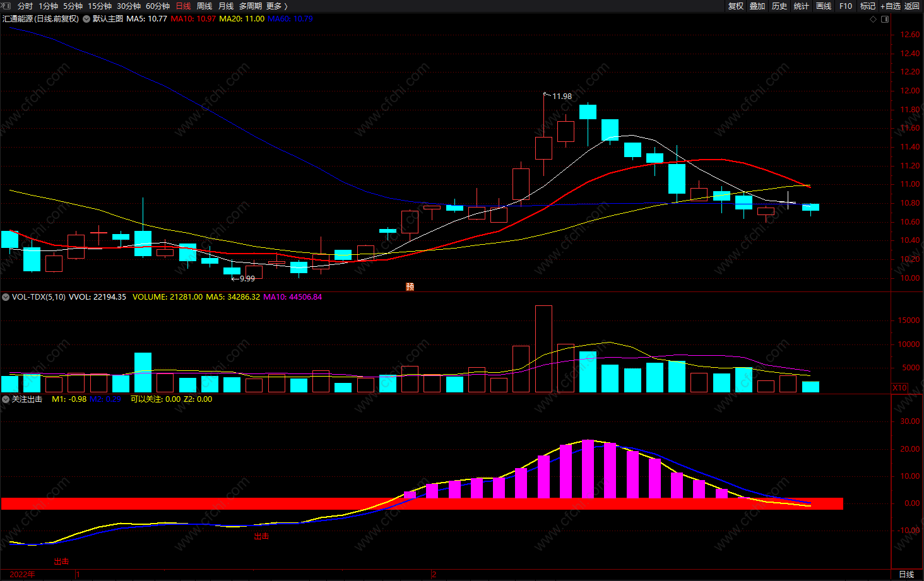Image resolution: width=924 pixels, height=581 pixels.
Task: Select the 15分钟 period tab
Action: 100,6
